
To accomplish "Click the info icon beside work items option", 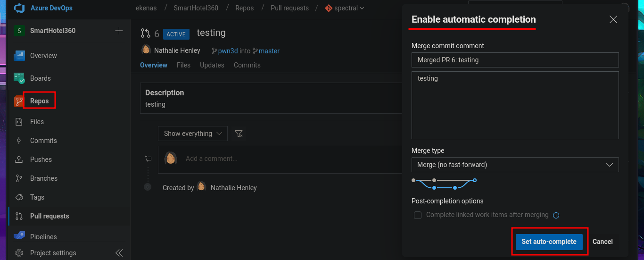I will click(556, 215).
